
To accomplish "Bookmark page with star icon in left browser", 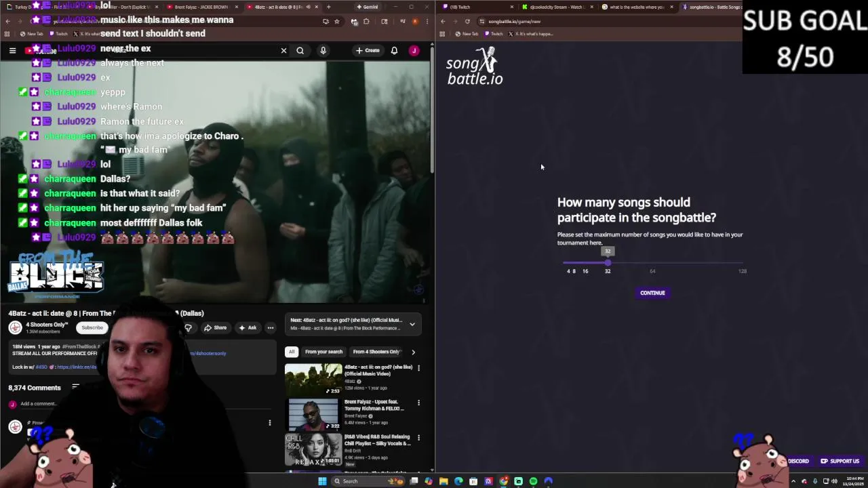I will (336, 21).
